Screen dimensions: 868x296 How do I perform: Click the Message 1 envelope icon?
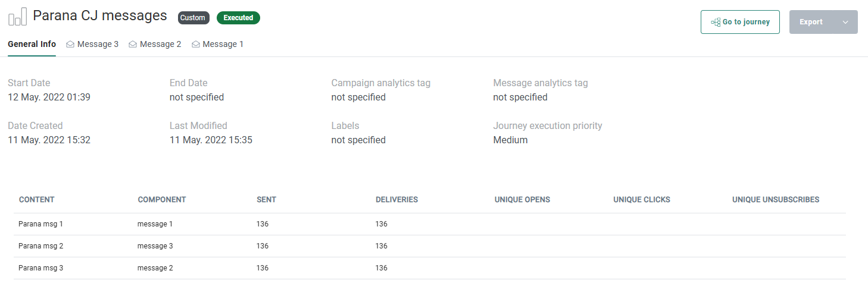(196, 45)
